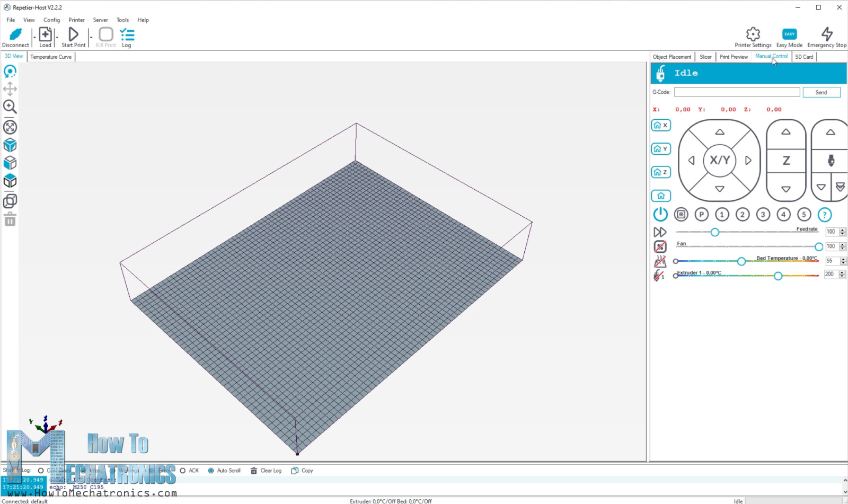Open the Config menu

coord(51,20)
